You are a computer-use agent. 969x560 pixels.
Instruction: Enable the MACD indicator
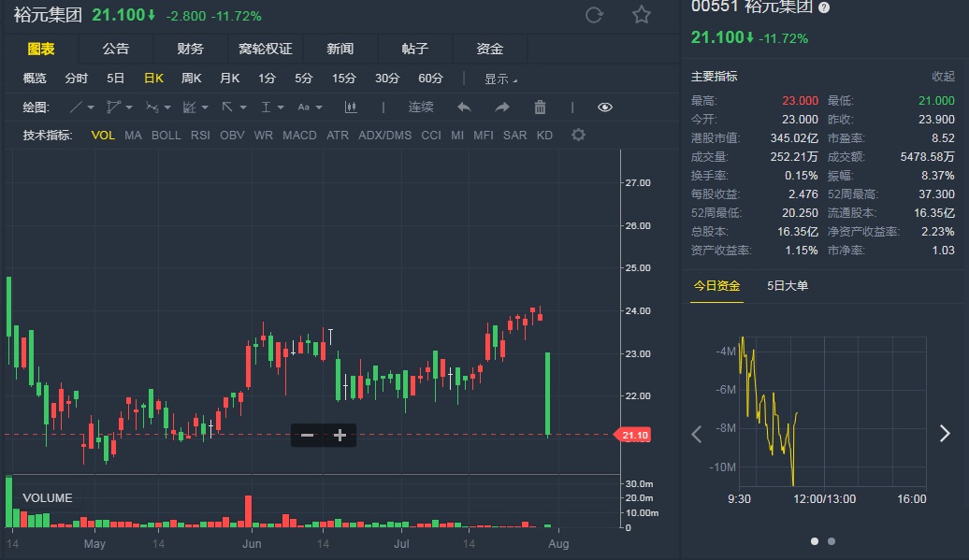coord(299,136)
